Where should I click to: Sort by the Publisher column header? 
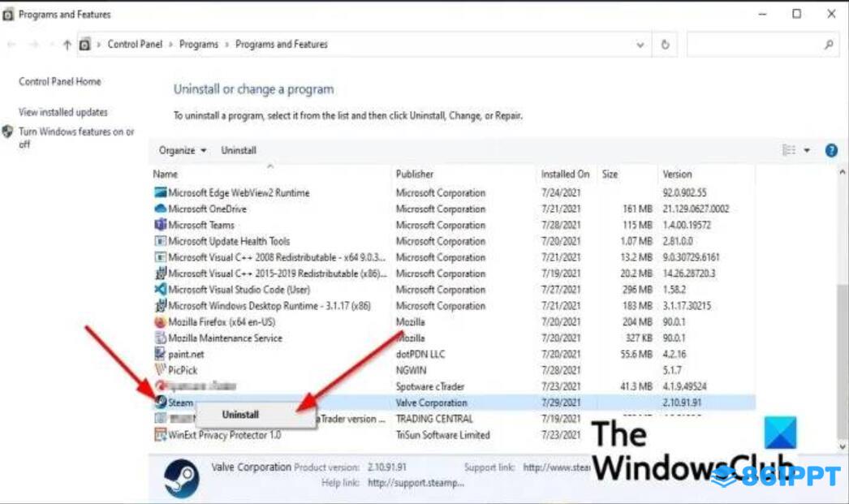tap(415, 174)
